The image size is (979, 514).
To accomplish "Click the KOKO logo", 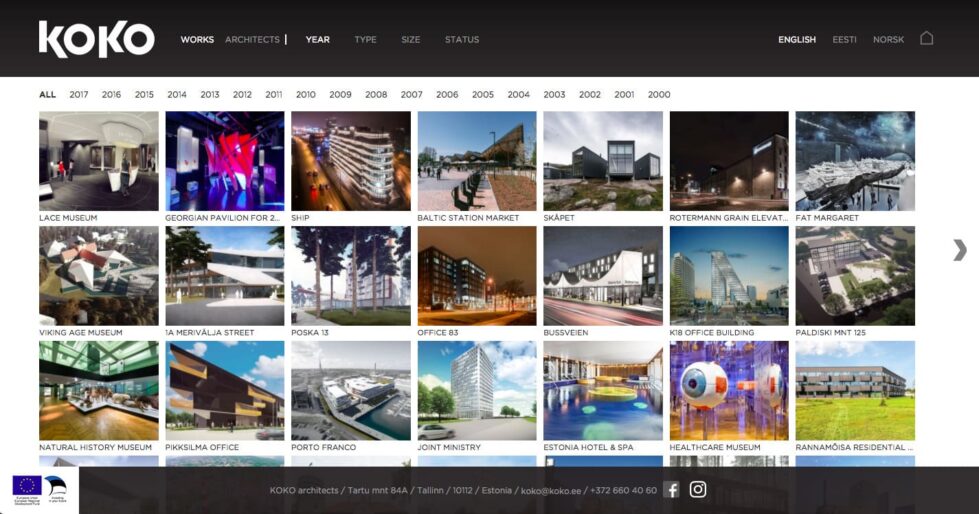I will coord(96,39).
